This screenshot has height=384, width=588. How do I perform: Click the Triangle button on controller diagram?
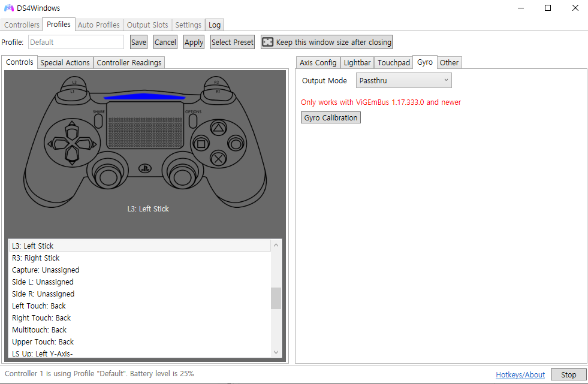click(x=218, y=128)
